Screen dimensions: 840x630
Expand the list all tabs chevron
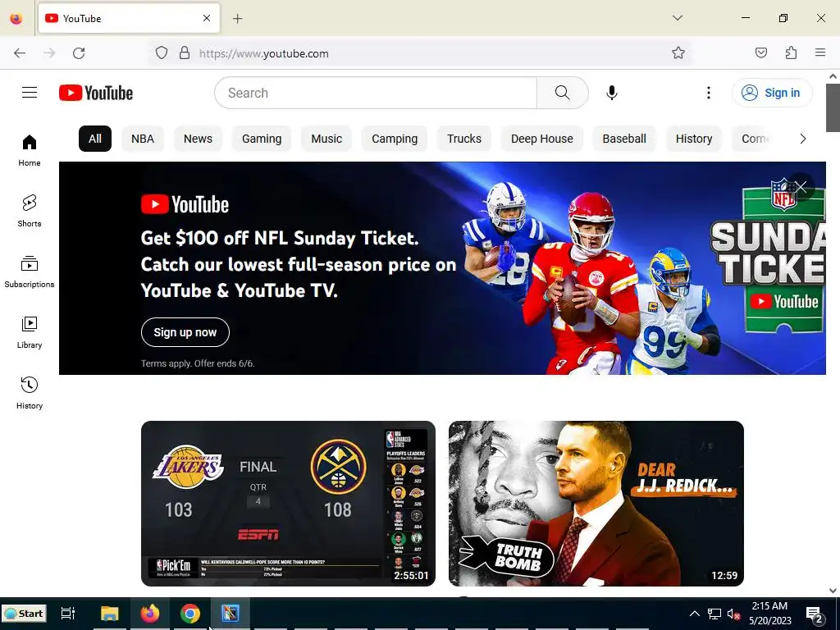point(677,18)
